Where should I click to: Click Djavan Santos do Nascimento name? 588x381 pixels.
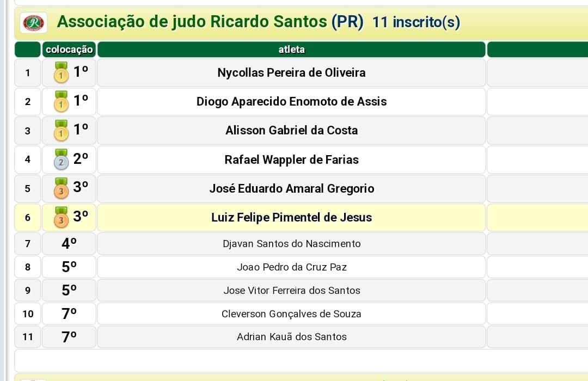(x=291, y=244)
